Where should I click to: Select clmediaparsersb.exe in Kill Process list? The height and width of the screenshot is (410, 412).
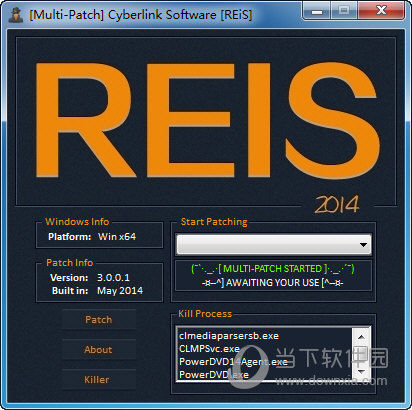pyautogui.click(x=229, y=336)
